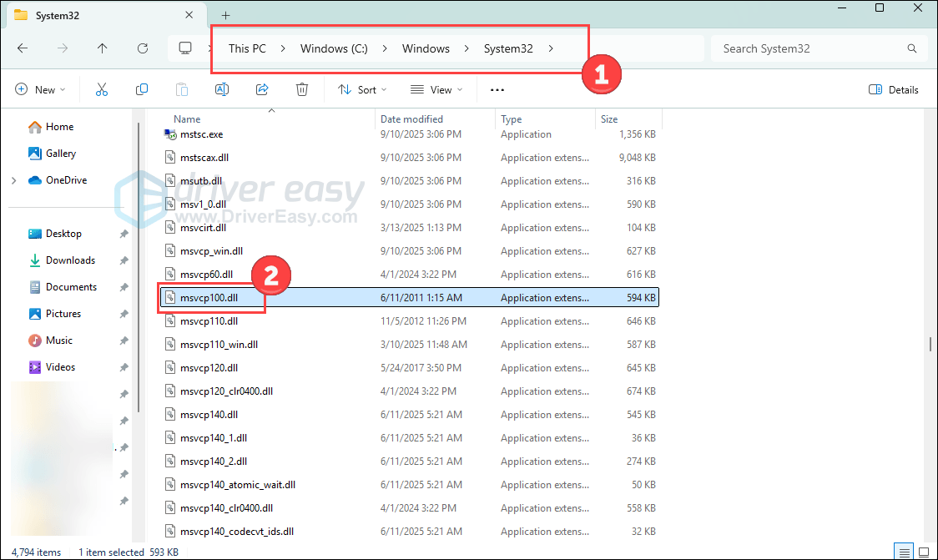Image resolution: width=938 pixels, height=560 pixels.
Task: Open the New dropdown menu
Action: coord(40,89)
